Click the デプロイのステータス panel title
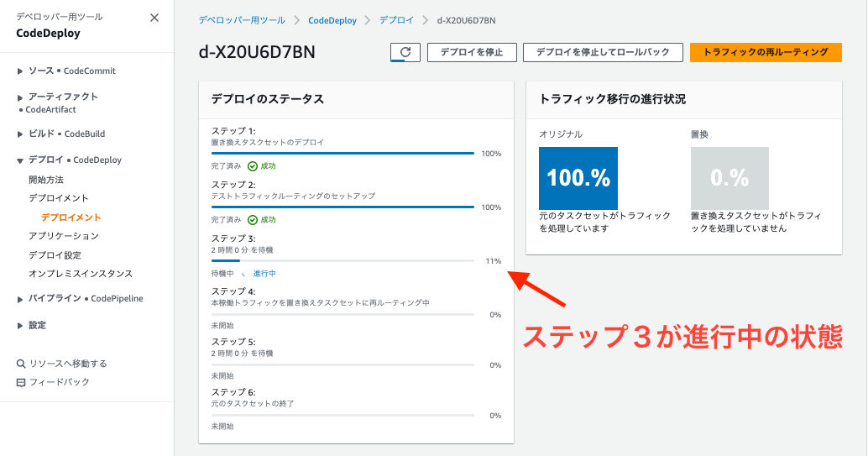The width and height of the screenshot is (868, 456). [x=268, y=99]
